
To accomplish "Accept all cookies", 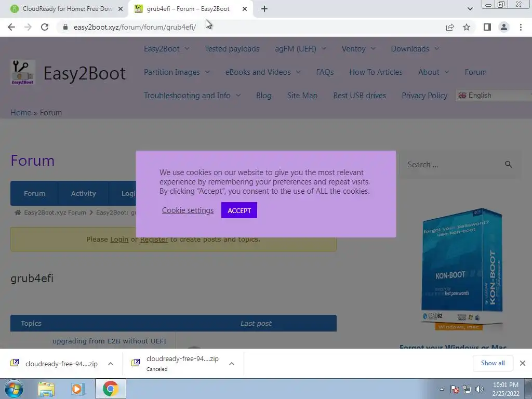I will (x=239, y=210).
